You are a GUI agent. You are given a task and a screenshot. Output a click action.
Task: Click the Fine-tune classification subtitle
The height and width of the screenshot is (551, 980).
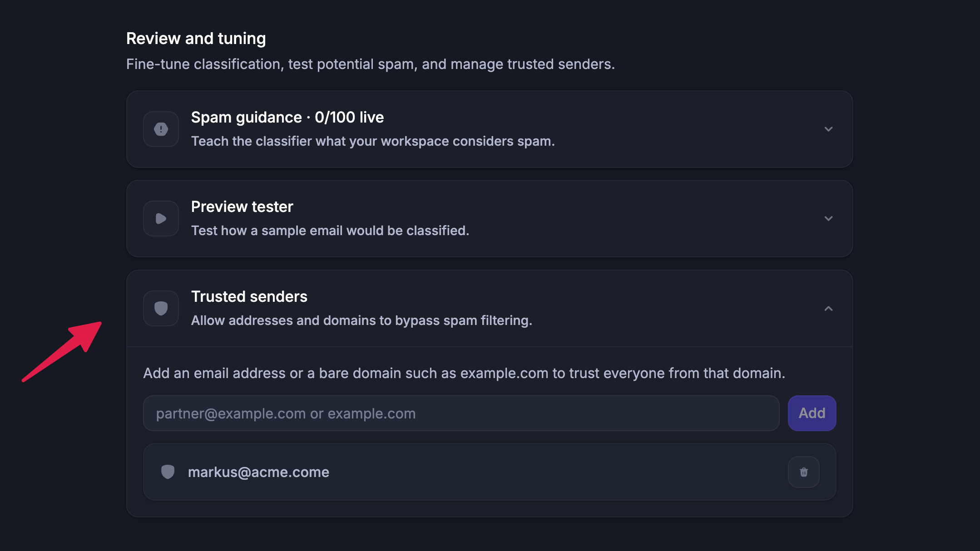coord(371,64)
